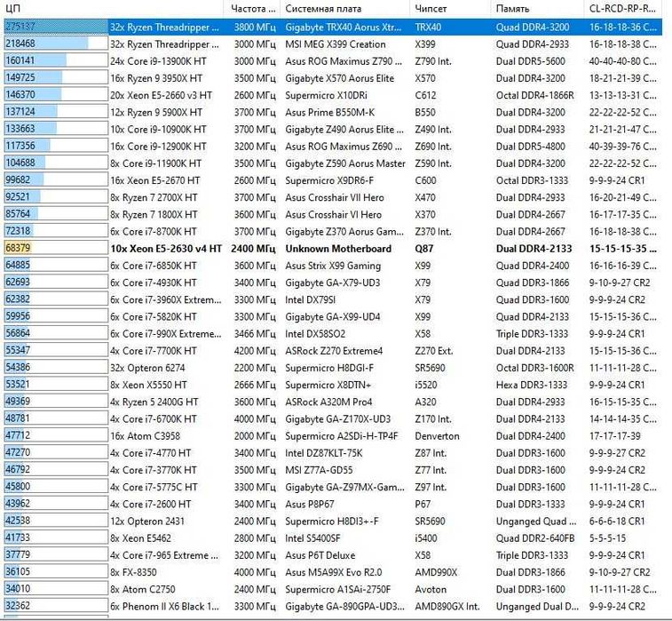Image resolution: width=672 pixels, height=621 pixels.
Task: Select 4x Core i7-2600 HT row
Action: [x=333, y=504]
